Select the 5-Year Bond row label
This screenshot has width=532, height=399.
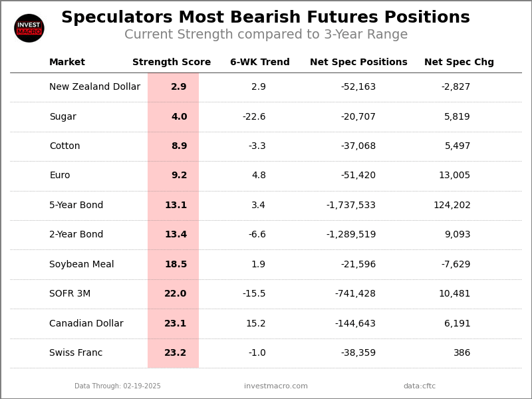pyautogui.click(x=76, y=205)
